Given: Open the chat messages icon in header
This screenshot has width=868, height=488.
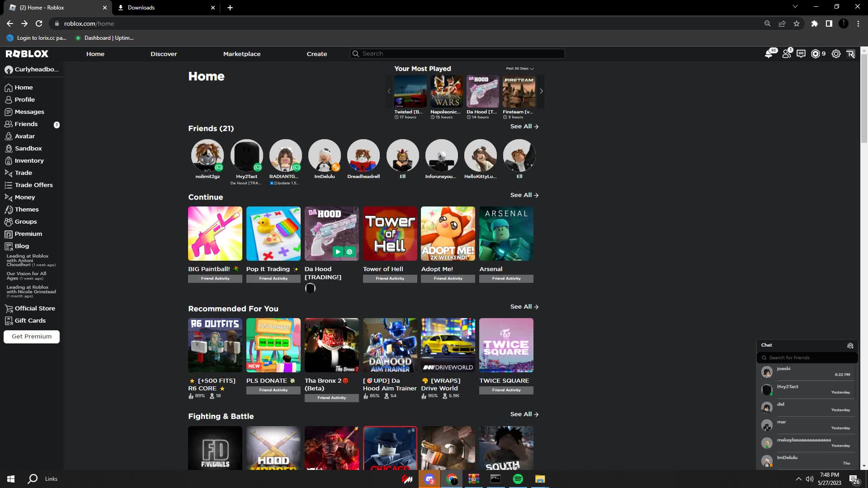Looking at the screenshot, I should 801,54.
